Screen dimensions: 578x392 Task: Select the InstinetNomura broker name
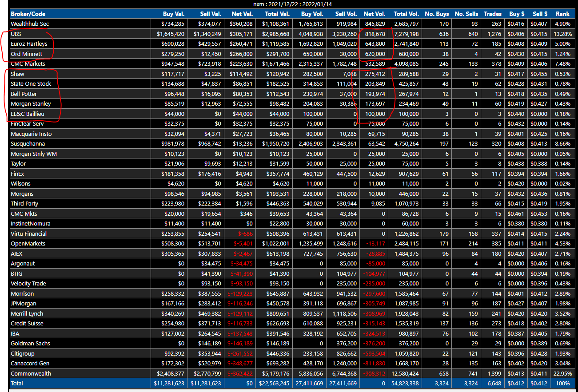[x=31, y=223]
